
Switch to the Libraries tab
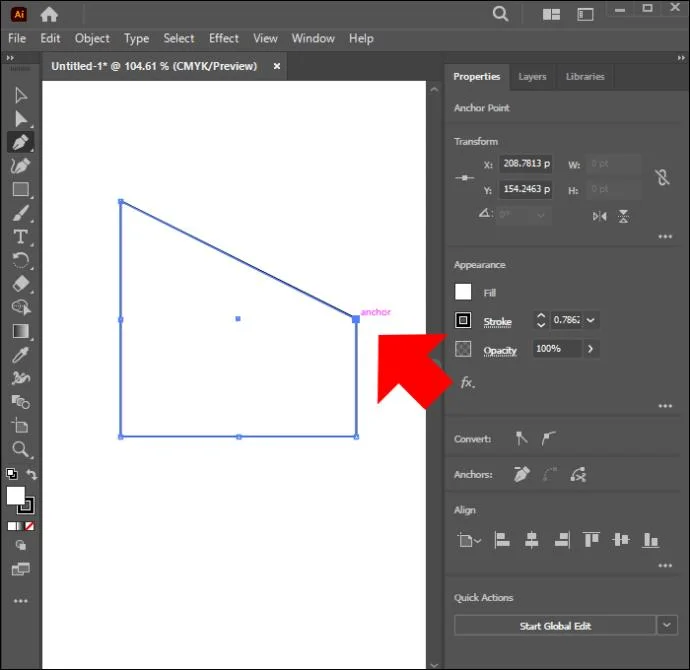[x=585, y=77]
